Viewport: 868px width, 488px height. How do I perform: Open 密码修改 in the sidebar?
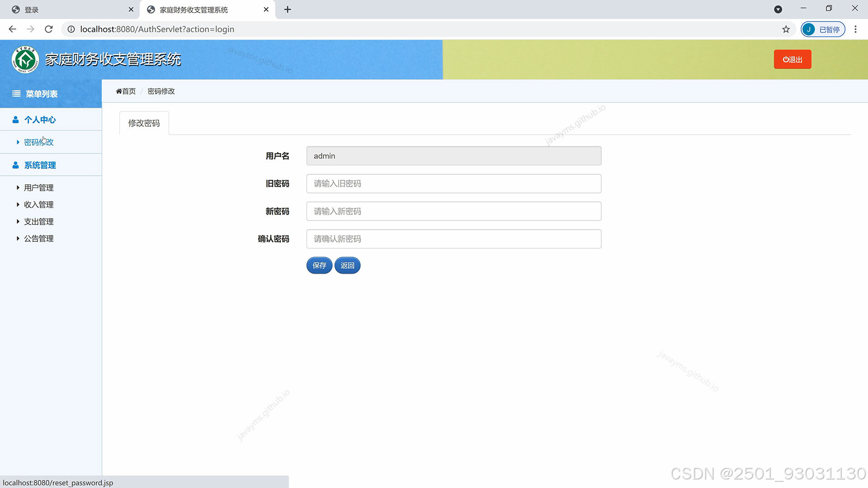point(38,142)
